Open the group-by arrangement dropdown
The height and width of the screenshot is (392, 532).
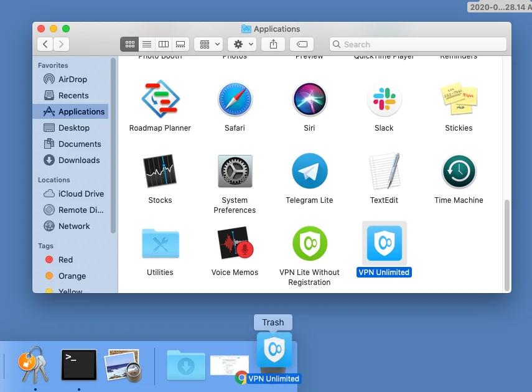coord(208,44)
